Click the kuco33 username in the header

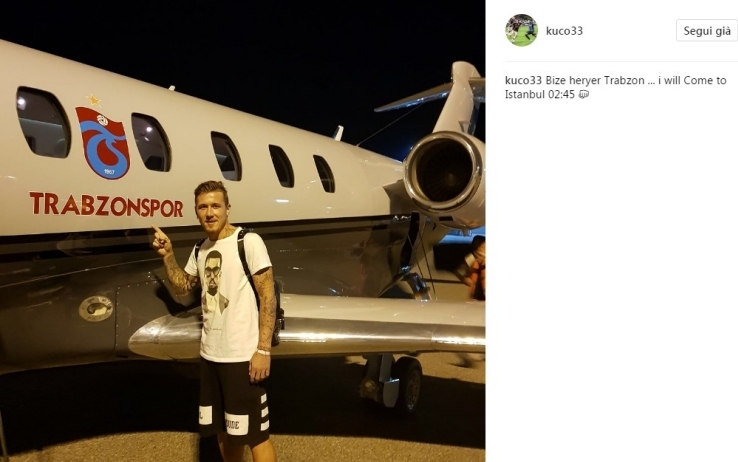pyautogui.click(x=564, y=31)
